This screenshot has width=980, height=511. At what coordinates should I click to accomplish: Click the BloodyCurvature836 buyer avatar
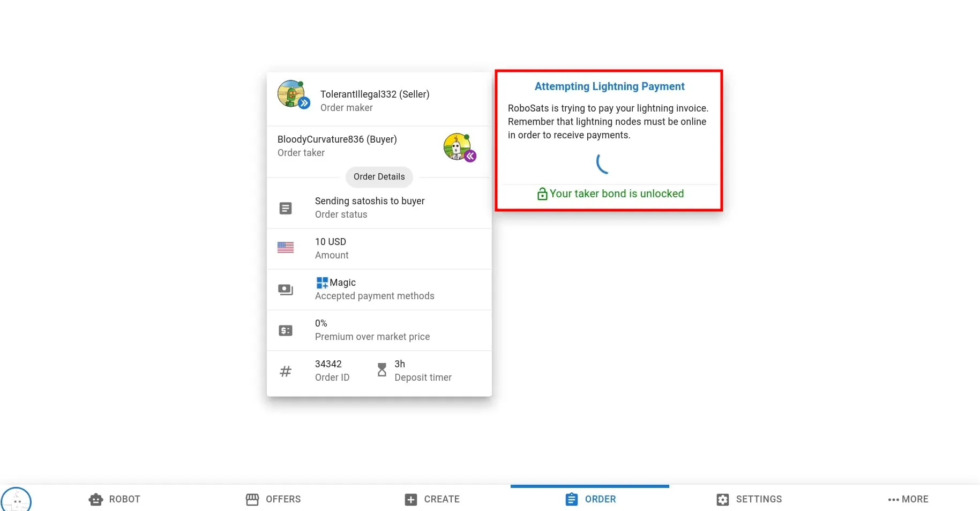click(457, 146)
